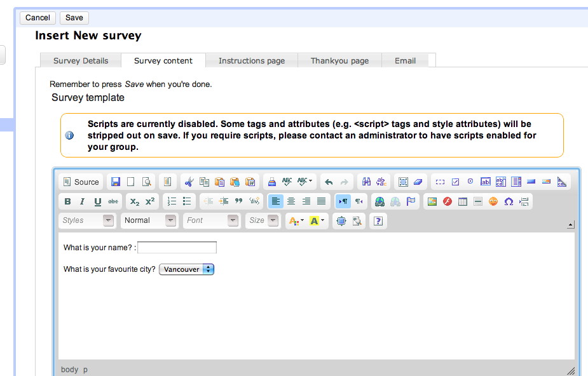Insert a Smiley from the toolbar
The width and height of the screenshot is (588, 376).
493,201
